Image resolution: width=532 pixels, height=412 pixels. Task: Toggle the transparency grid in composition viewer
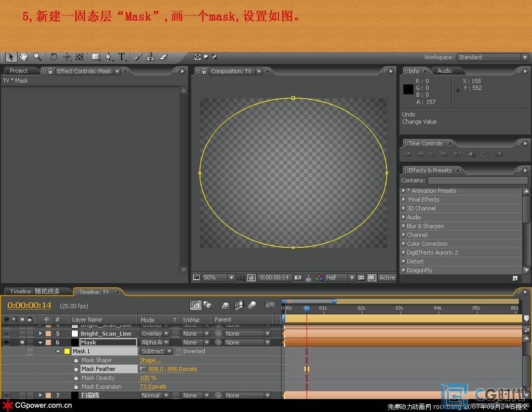(x=371, y=277)
